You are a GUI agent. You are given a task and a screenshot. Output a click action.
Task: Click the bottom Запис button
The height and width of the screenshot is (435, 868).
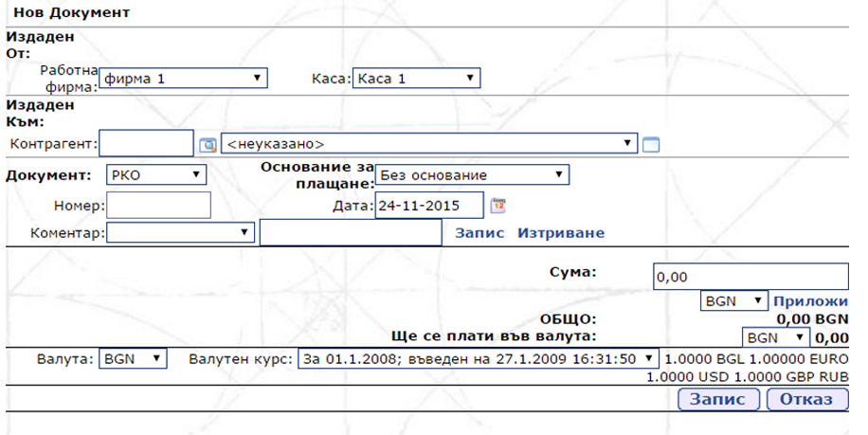pos(718,399)
